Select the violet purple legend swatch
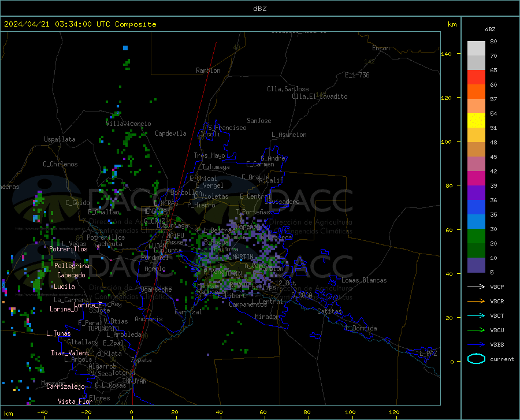 click(x=476, y=193)
